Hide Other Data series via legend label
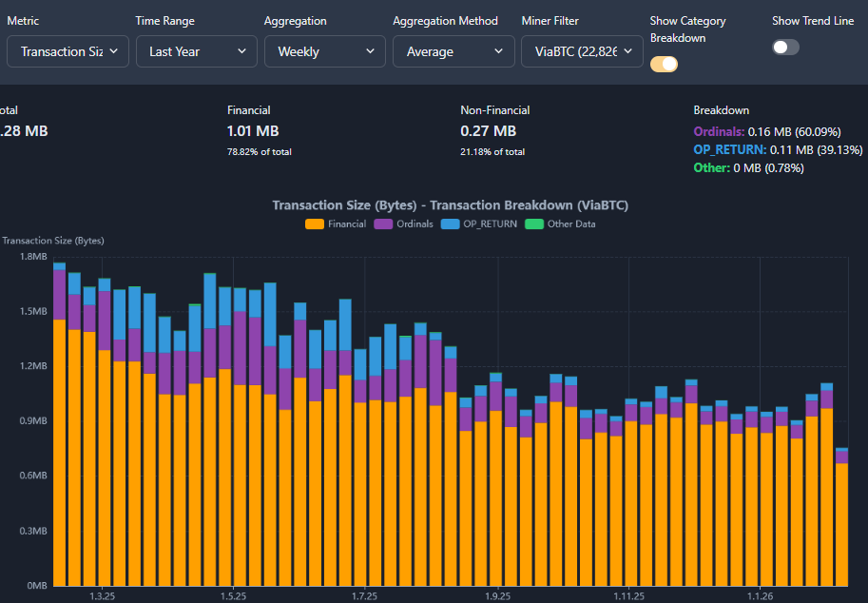Image resolution: width=868 pixels, height=603 pixels. 573,224
